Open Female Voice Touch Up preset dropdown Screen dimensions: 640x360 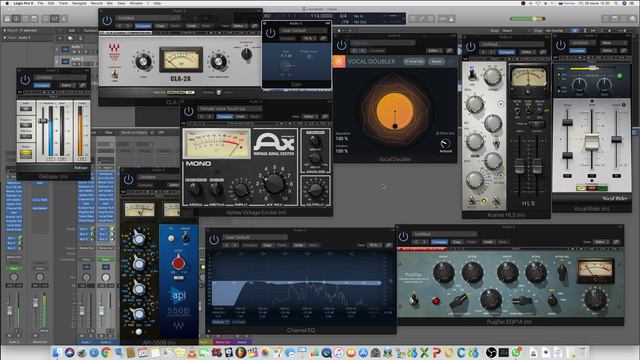(x=230, y=109)
